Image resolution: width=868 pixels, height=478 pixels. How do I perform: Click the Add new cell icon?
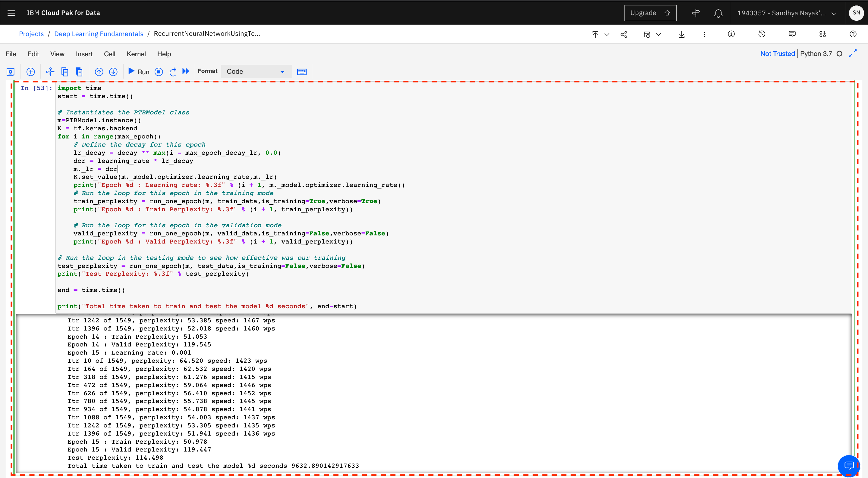31,71
